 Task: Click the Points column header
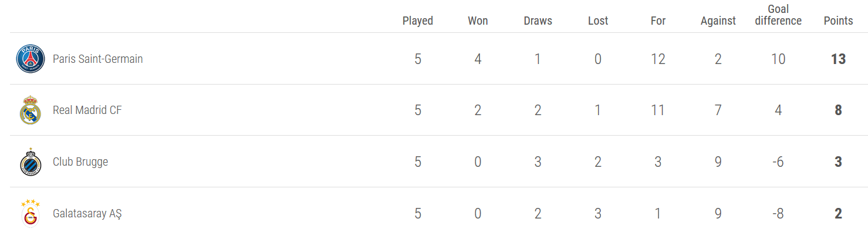[838, 21]
